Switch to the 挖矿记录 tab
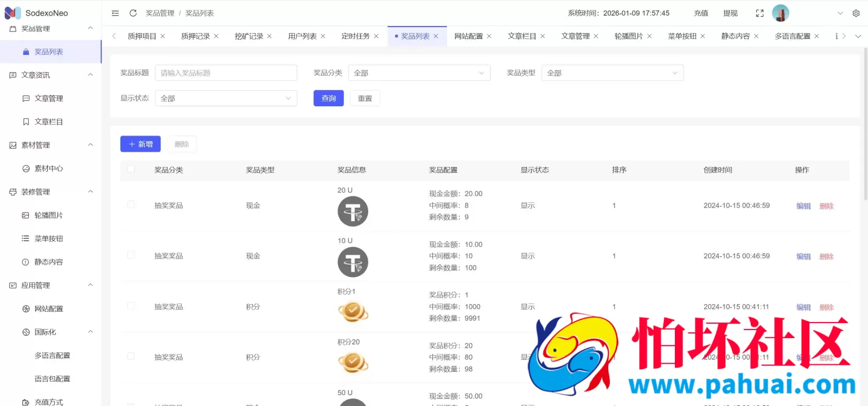868x406 pixels. [x=249, y=36]
